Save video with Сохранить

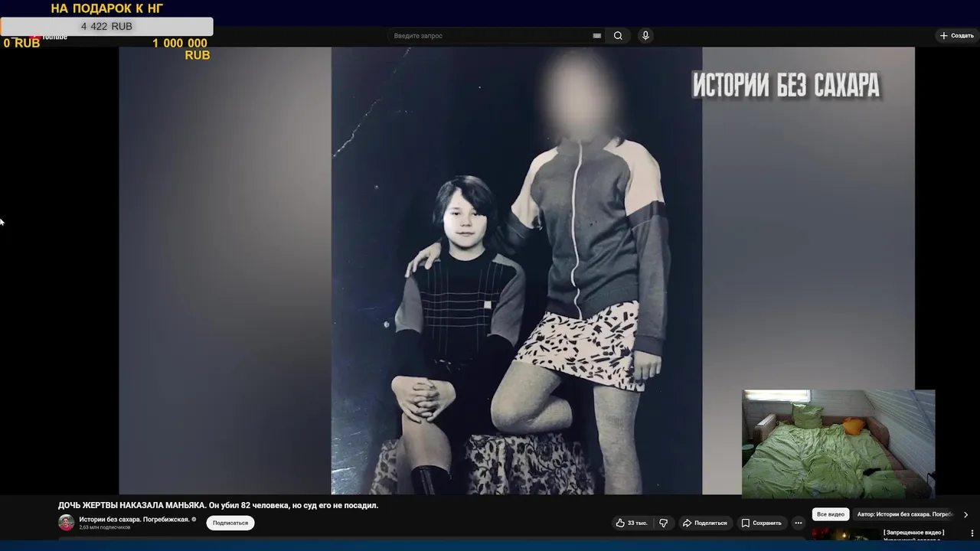pos(761,523)
